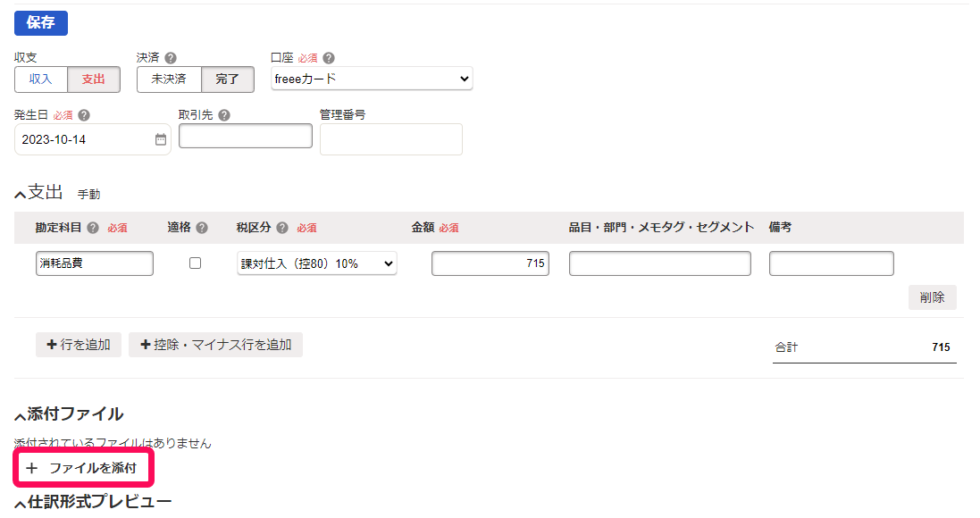Click the 削除 button
This screenshot has height=518, width=980.
click(x=933, y=297)
